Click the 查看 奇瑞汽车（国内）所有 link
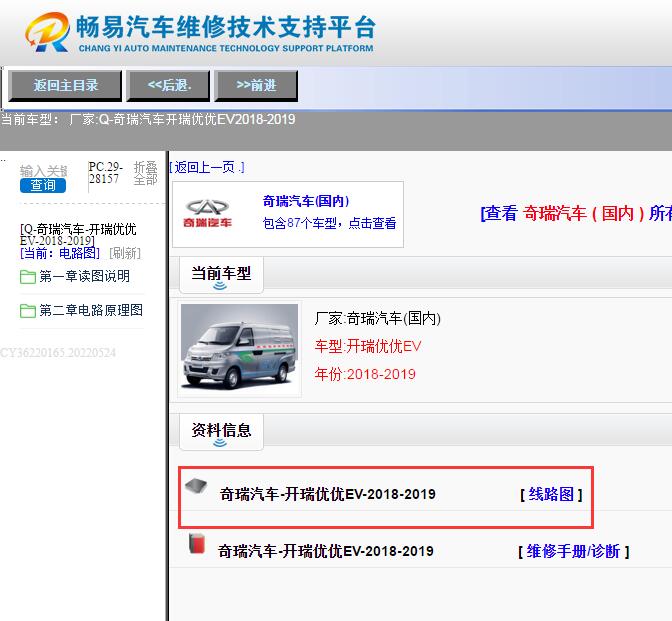The image size is (672, 621). click(576, 213)
